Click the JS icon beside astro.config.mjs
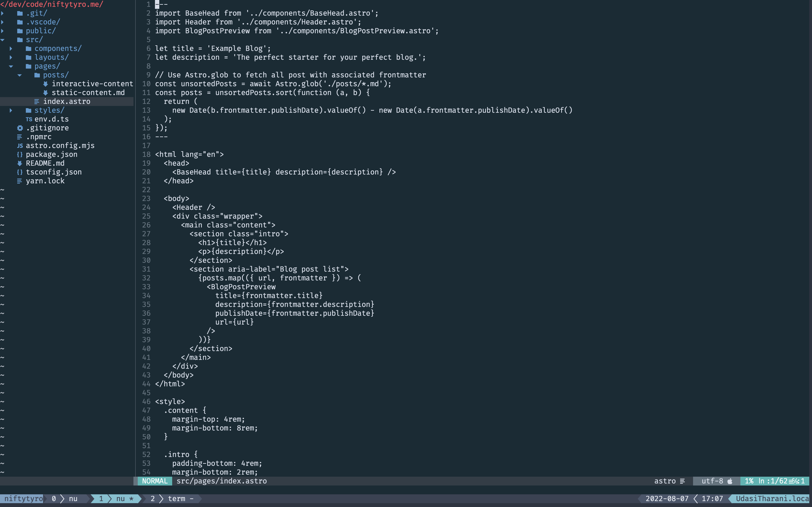This screenshot has width=812, height=507. [20, 146]
